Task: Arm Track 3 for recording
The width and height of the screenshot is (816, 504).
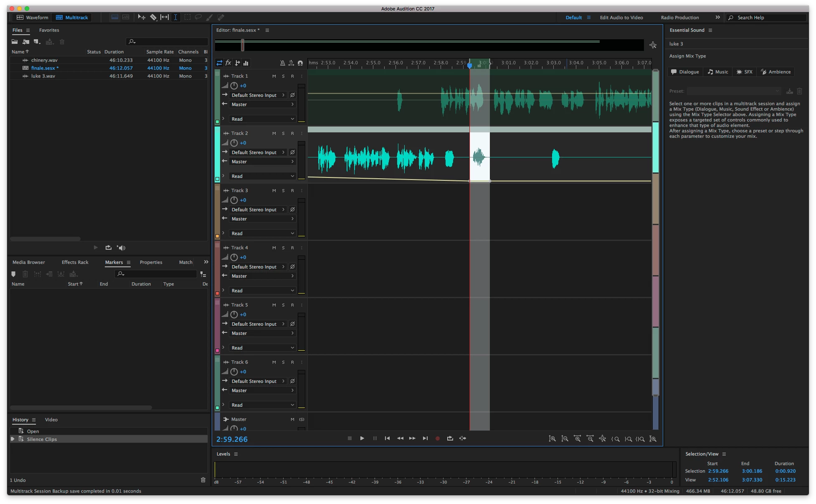Action: (x=292, y=190)
